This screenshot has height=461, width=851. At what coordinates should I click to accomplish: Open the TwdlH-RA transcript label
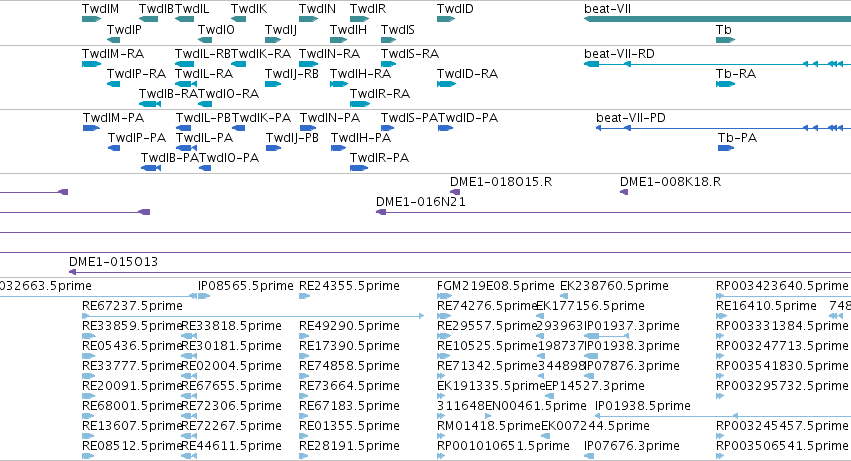pyautogui.click(x=360, y=74)
